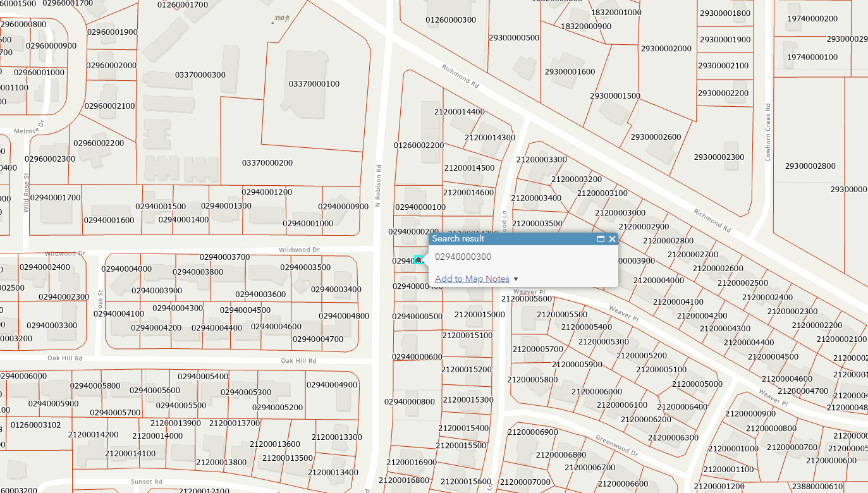The height and width of the screenshot is (493, 868).
Task: Click parcel 02940000500
Action: click(x=417, y=316)
